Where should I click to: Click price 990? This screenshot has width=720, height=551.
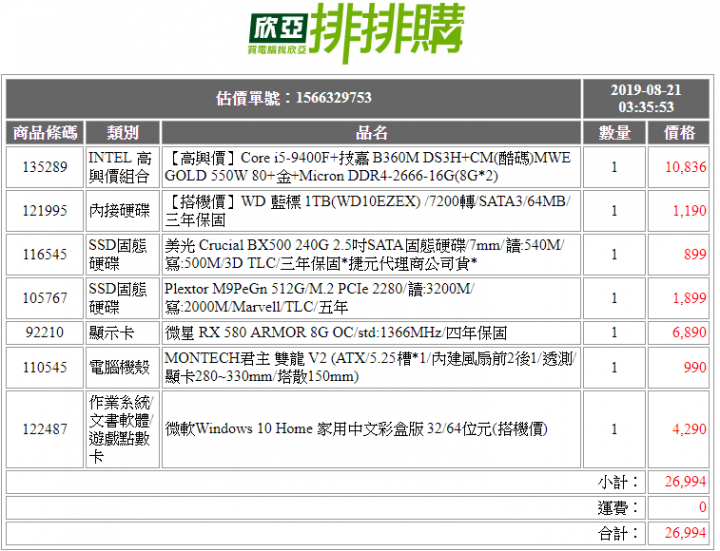pyautogui.click(x=695, y=367)
